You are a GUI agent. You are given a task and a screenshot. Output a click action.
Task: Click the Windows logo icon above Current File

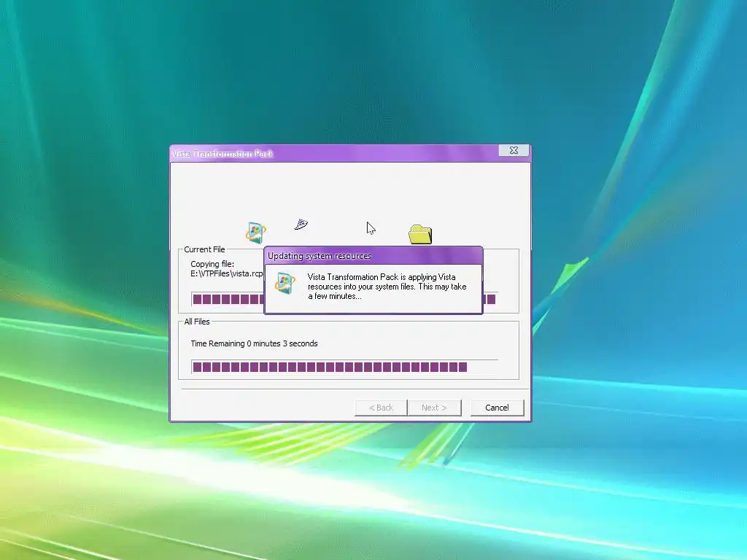[x=256, y=233]
